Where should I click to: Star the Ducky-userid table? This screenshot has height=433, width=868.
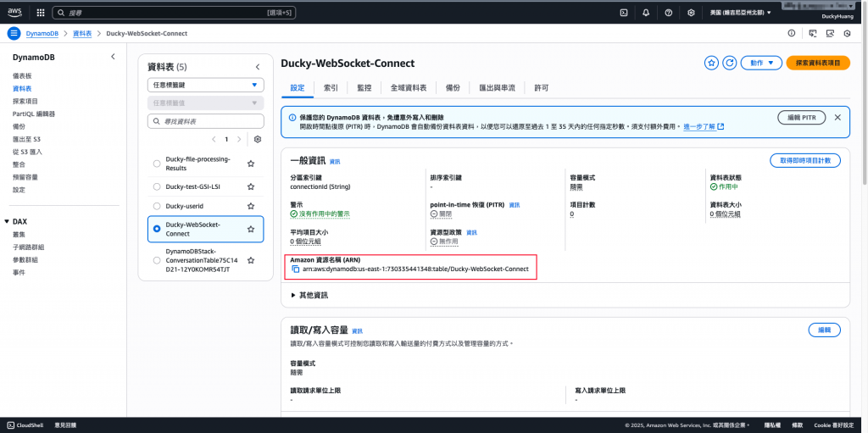pos(251,206)
